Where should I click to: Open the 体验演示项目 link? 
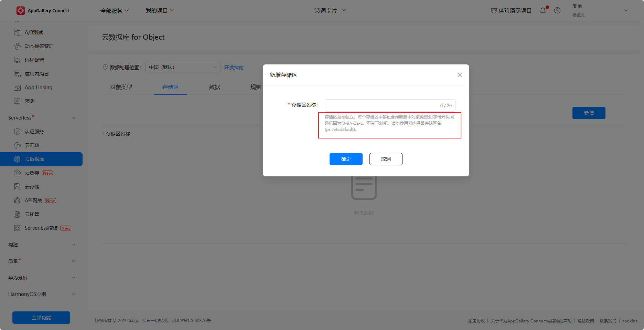point(515,11)
